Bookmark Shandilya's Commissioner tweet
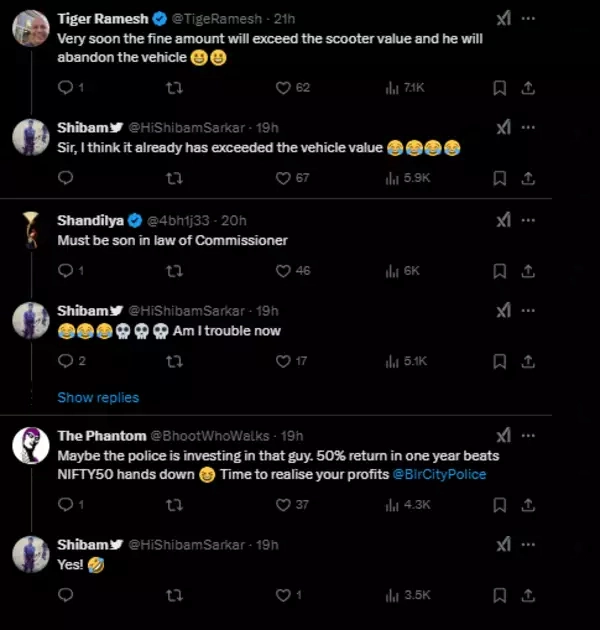600x630 pixels. click(x=499, y=271)
